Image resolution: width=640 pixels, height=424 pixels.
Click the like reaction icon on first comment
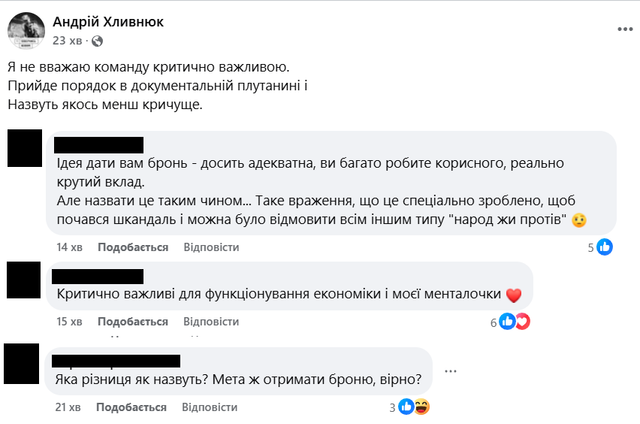(604, 247)
